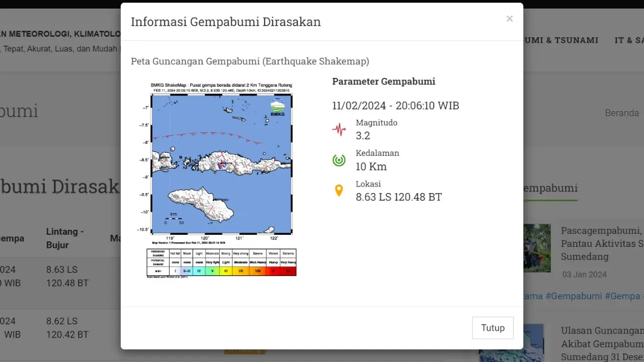This screenshot has width=644, height=362.
Task: Click the coordinates 8.63 LS 120.48 BT in the modal
Action: 399,197
